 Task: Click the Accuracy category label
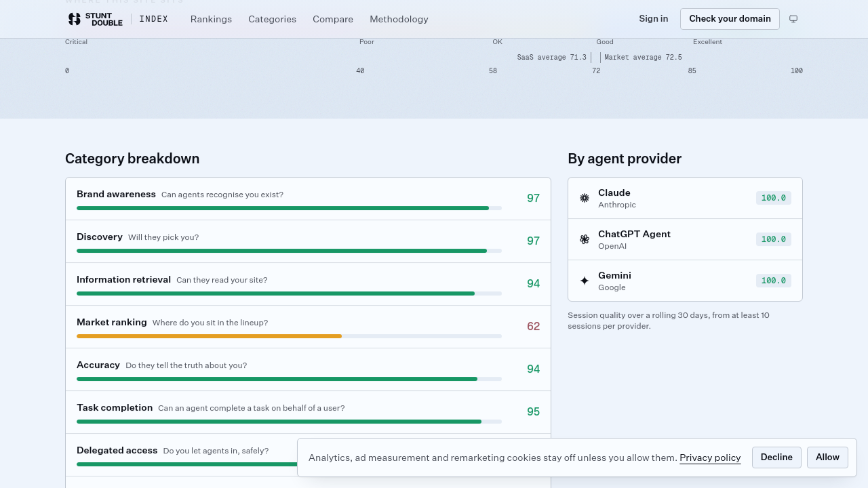[x=98, y=365]
